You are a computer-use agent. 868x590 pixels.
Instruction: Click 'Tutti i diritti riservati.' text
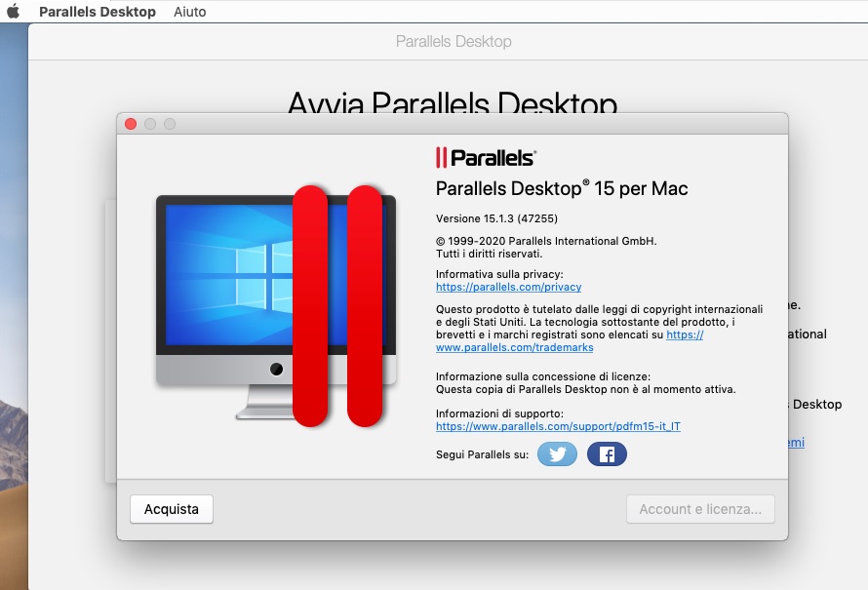click(x=489, y=254)
